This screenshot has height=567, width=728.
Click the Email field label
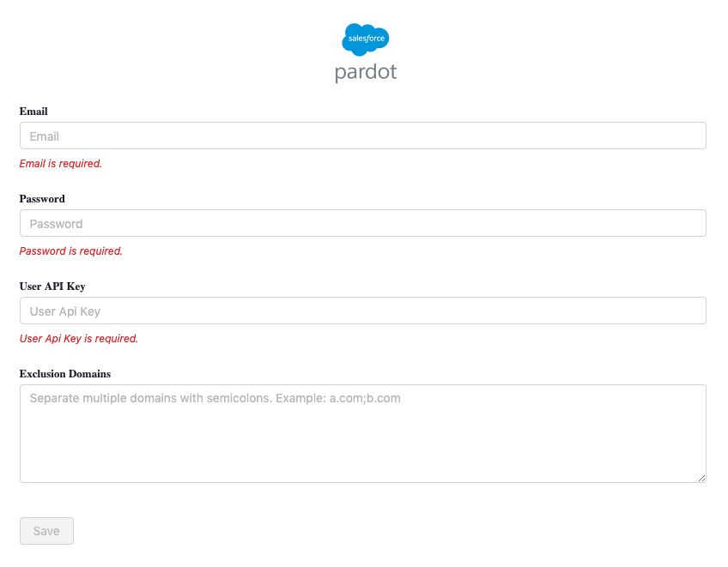[x=33, y=112]
